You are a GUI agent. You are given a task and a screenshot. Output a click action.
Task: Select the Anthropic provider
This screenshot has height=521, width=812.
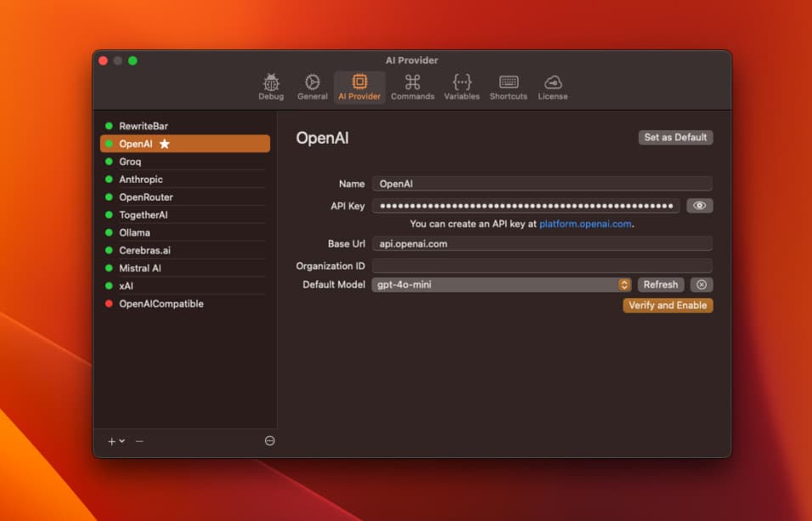141,179
